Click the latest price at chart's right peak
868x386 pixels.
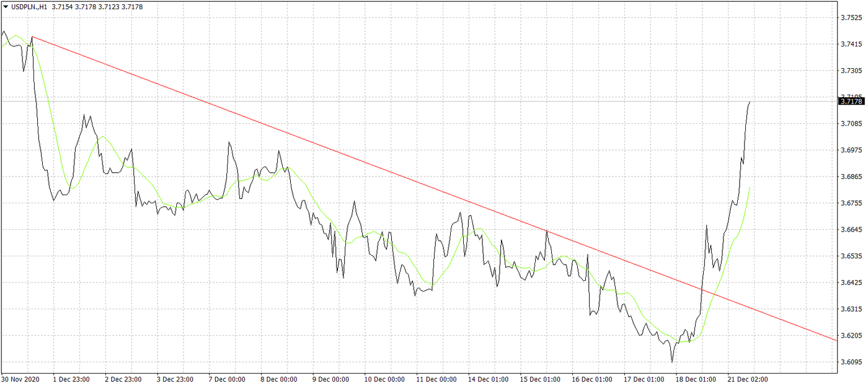[750, 102]
